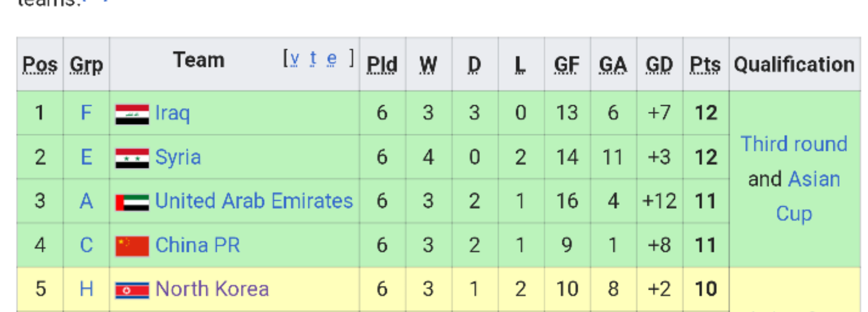
Task: Visit the North Korea team link
Action: tap(212, 290)
